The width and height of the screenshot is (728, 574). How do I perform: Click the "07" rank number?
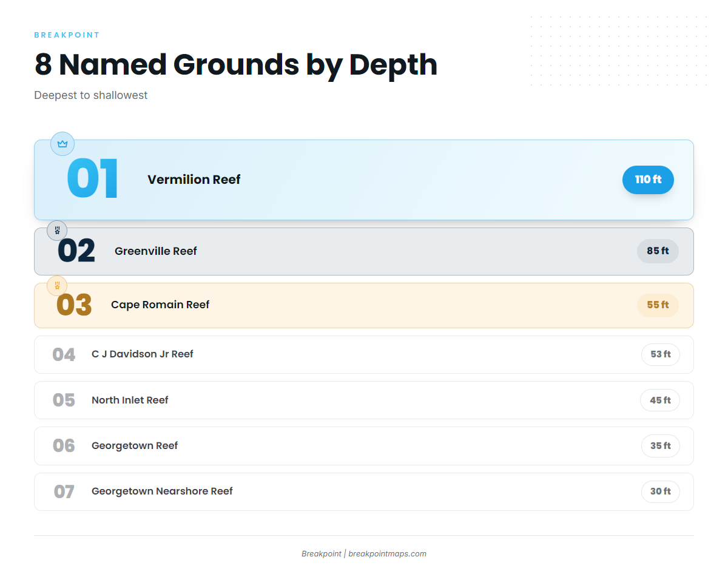tap(64, 491)
